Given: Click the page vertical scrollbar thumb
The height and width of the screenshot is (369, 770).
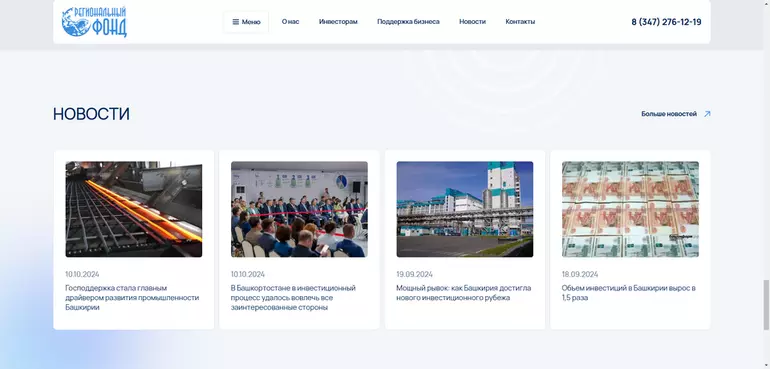Looking at the screenshot, I should click(766, 305).
